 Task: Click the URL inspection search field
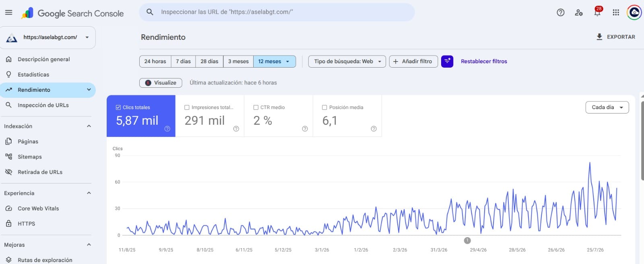[277, 12]
